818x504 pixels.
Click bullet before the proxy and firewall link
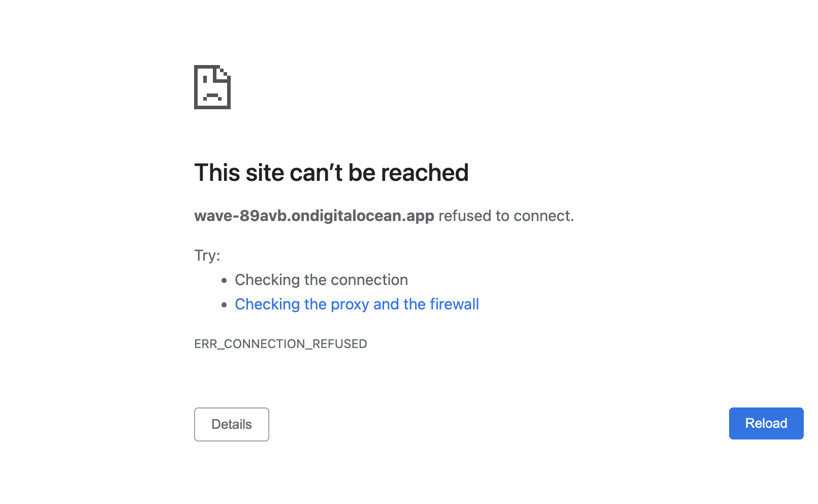224,305
